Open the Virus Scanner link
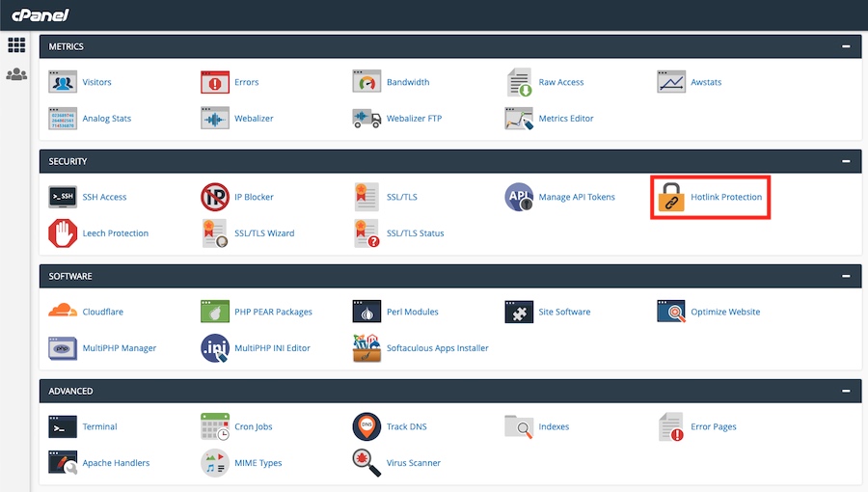Screen dimensions: 868x492 414,463
